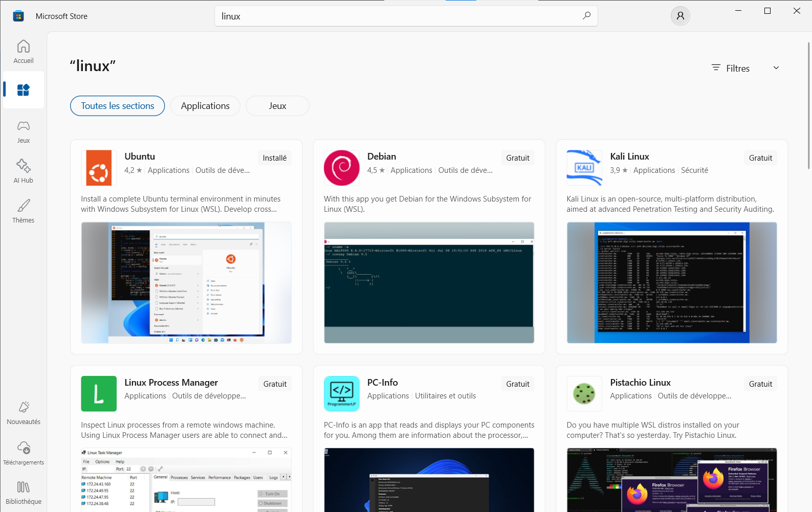812x512 pixels.
Task: Click the search magnifier icon
Action: tap(586, 16)
